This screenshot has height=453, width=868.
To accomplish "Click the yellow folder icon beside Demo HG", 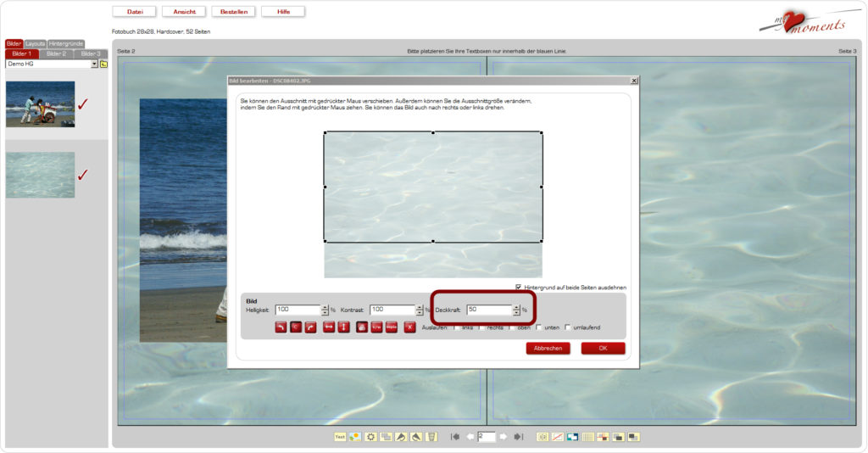I will (x=103, y=64).
